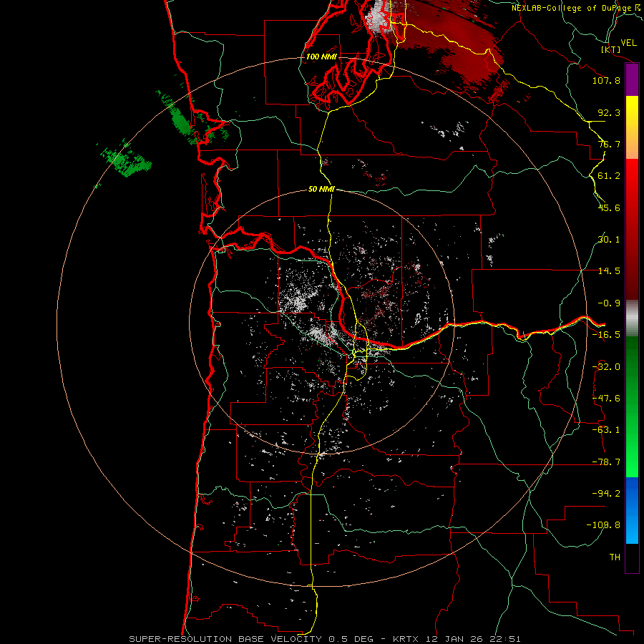Click the "100 NMI" range ring label

(x=321, y=57)
